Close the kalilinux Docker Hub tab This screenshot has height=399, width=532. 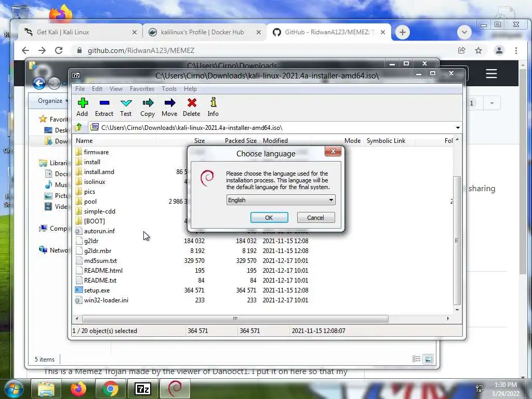coord(259,32)
